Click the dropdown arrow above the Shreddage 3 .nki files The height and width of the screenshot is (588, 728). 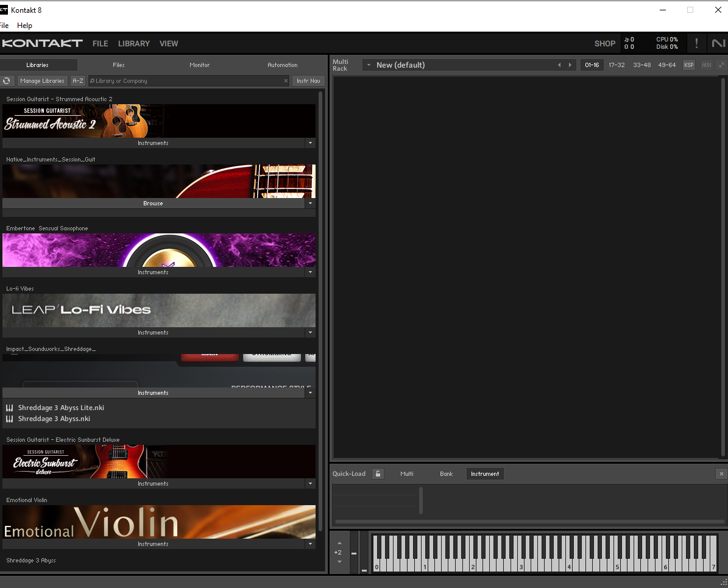[310, 393]
